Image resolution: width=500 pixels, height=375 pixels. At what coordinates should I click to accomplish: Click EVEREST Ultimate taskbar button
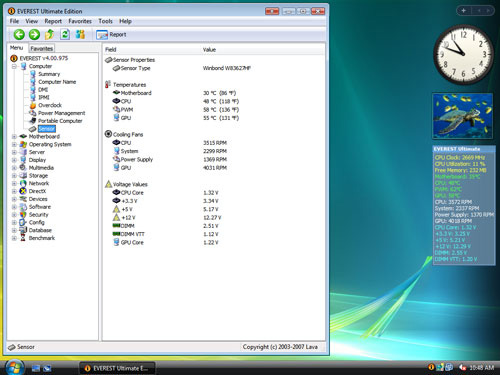117,368
